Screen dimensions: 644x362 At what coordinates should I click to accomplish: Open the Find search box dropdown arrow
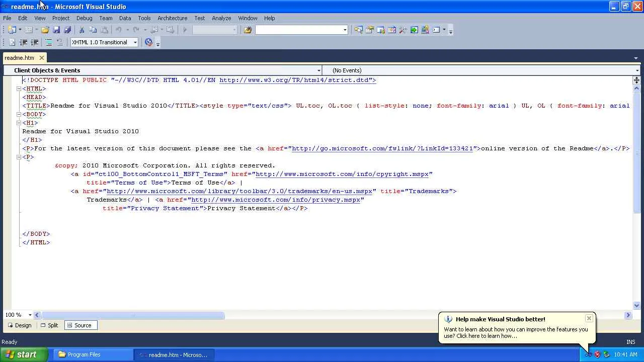(x=345, y=30)
